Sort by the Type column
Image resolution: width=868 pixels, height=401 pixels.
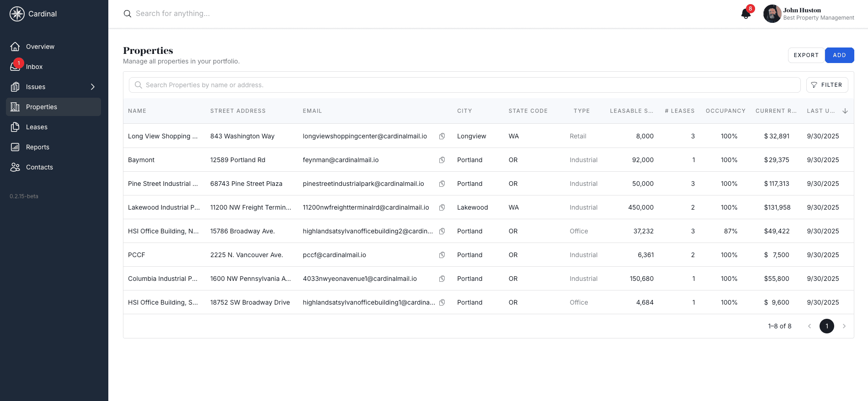[581, 111]
